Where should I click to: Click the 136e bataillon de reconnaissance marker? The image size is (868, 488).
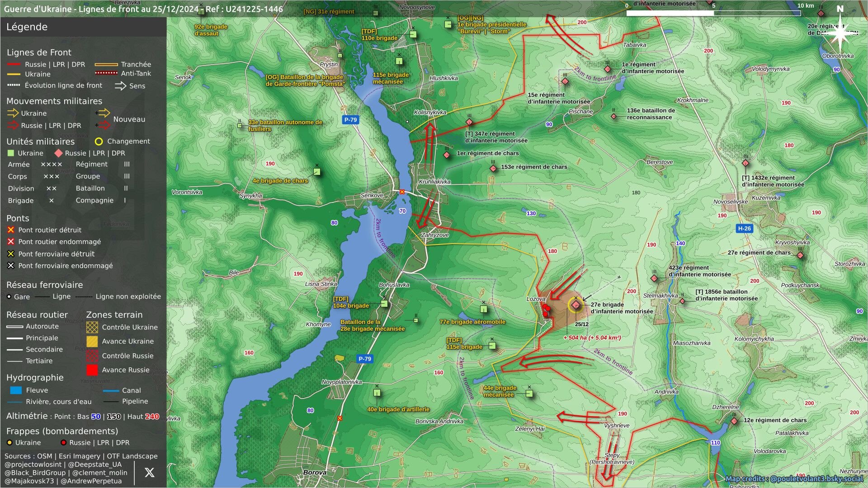(613, 117)
